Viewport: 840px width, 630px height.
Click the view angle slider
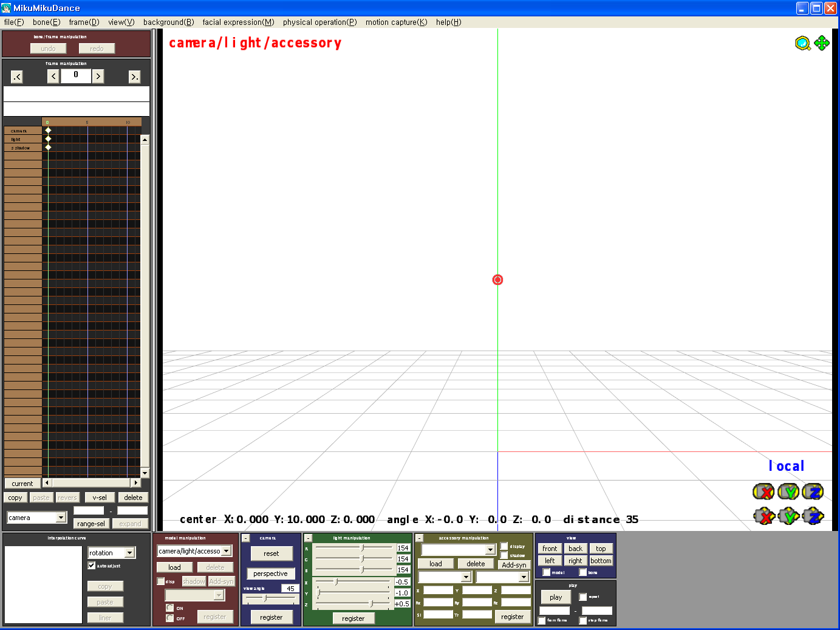[x=271, y=598]
